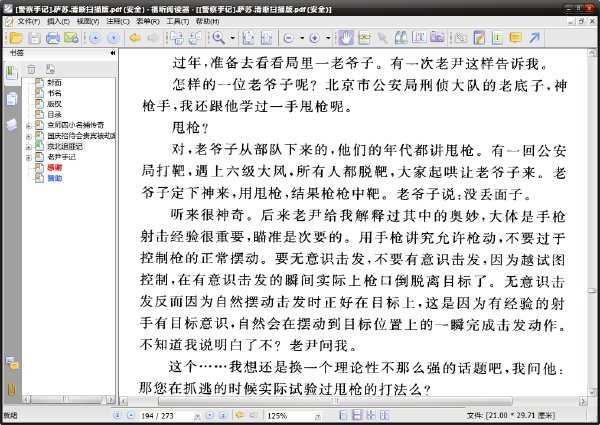Collapse the bookmarks panel with double arrow
Screen dimensions: 600x425
(113, 53)
